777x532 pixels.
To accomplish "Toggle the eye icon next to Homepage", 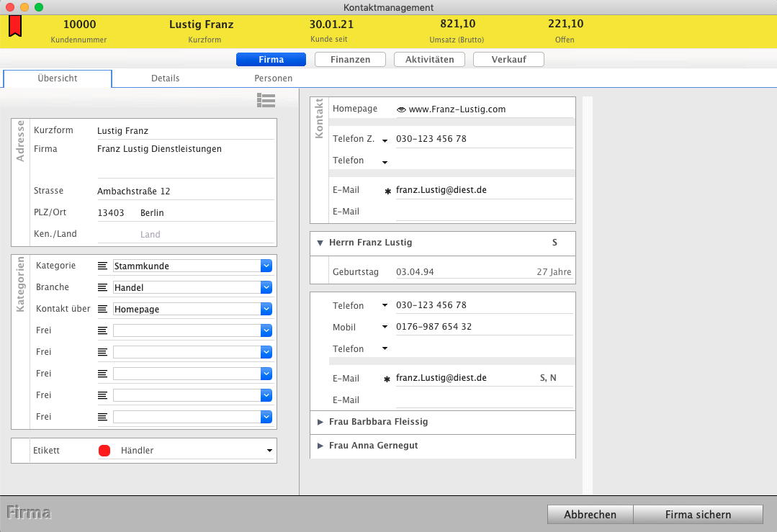I will 401,110.
